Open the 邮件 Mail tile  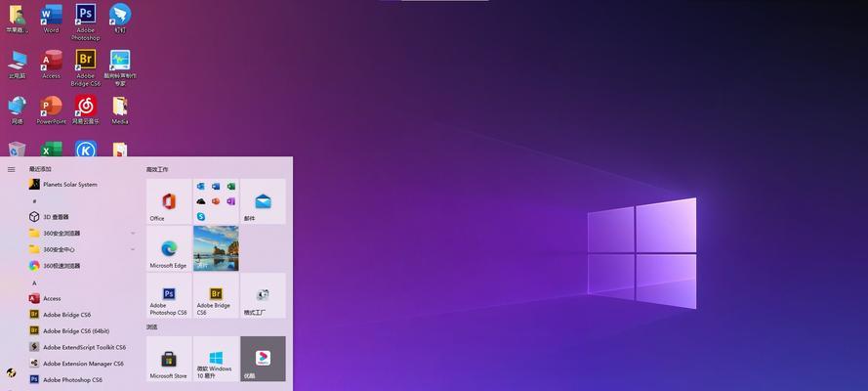coord(263,201)
